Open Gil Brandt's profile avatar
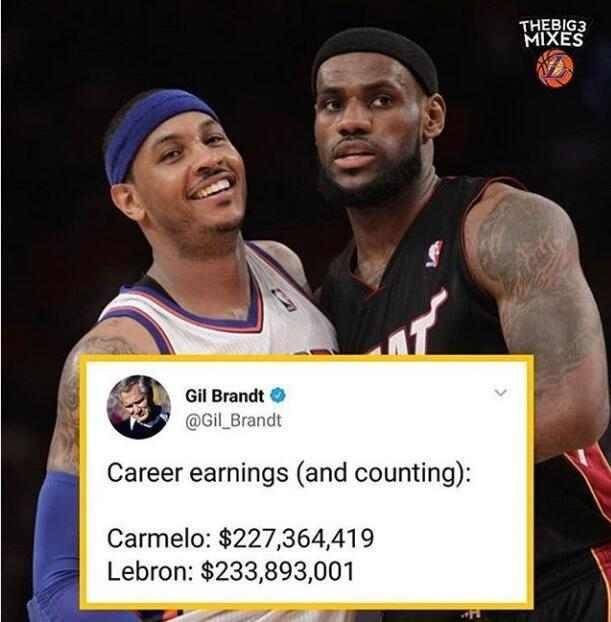 tap(139, 407)
